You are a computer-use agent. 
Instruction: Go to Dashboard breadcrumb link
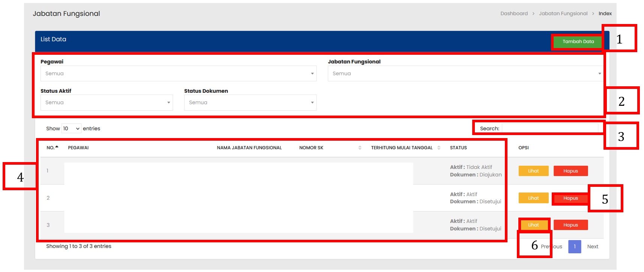click(x=514, y=14)
